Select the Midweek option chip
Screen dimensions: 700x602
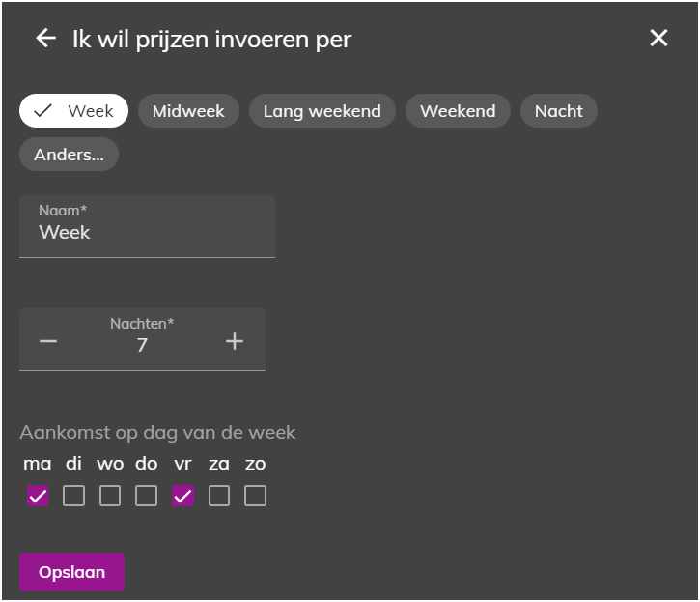188,111
